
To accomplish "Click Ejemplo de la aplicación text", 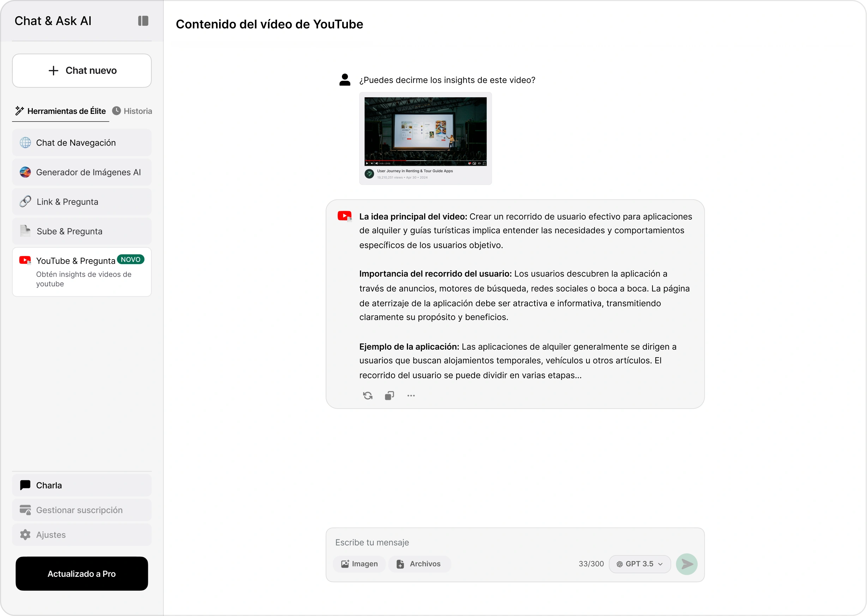I will coord(409,347).
